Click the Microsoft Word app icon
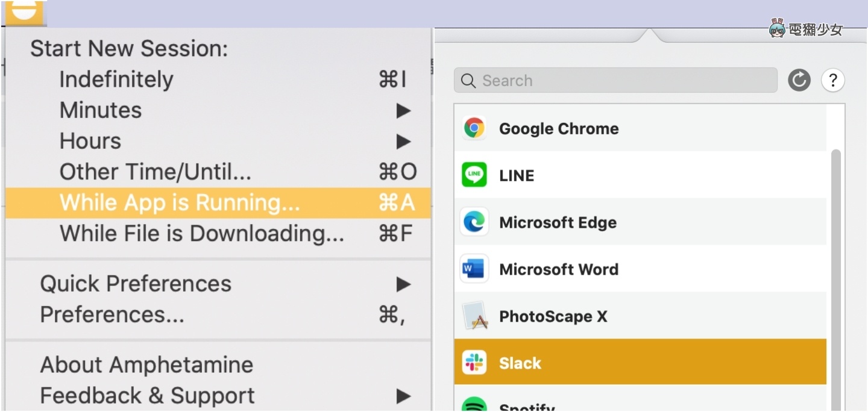The width and height of the screenshot is (868, 412). click(474, 269)
